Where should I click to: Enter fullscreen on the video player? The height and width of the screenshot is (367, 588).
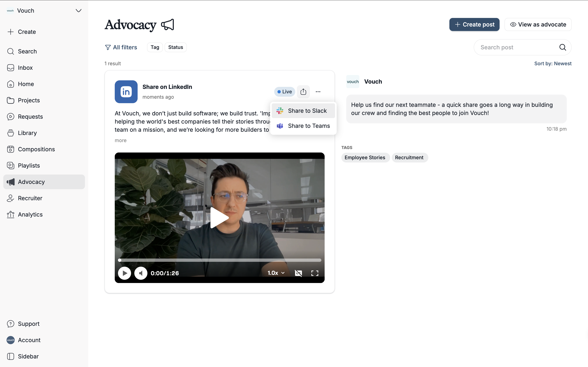click(315, 273)
